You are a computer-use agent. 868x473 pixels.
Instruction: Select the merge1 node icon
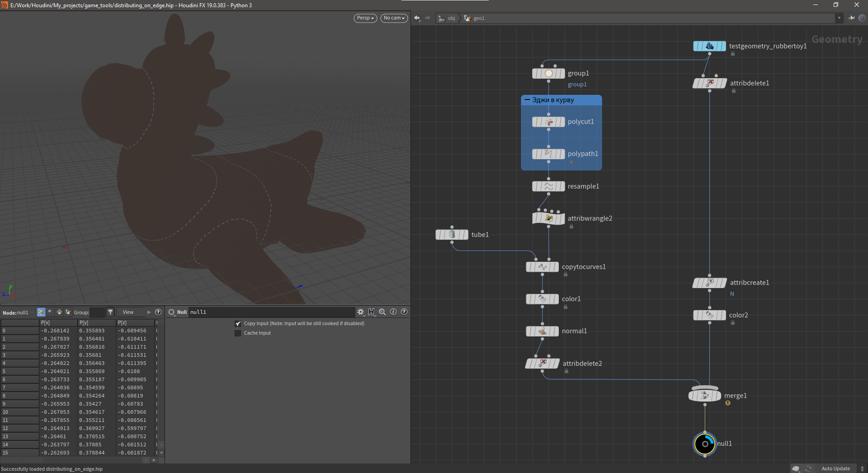coord(705,396)
